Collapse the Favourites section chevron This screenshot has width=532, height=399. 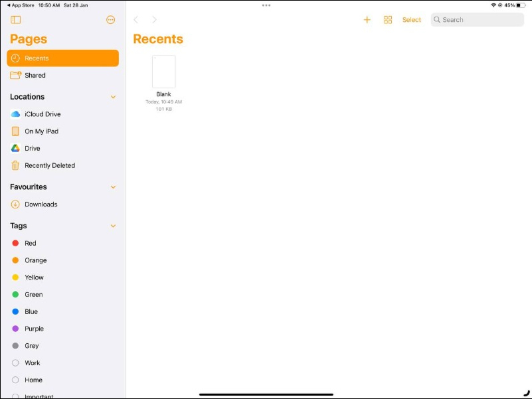[x=113, y=187]
